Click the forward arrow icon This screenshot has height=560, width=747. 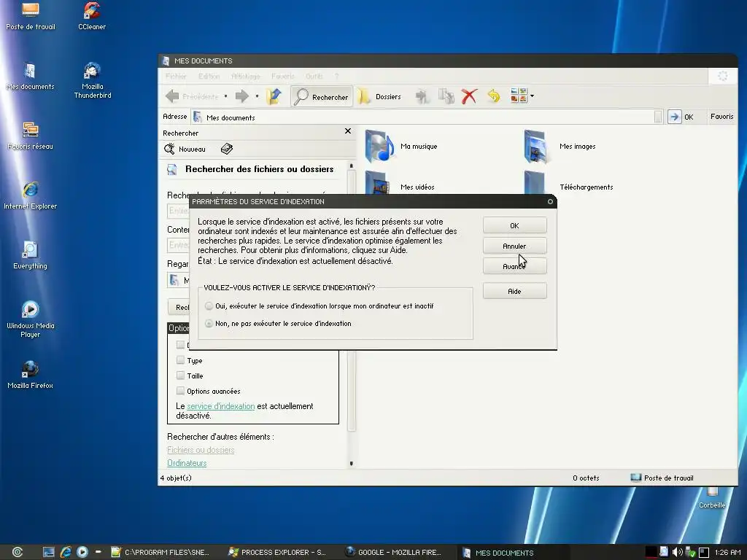(x=242, y=96)
